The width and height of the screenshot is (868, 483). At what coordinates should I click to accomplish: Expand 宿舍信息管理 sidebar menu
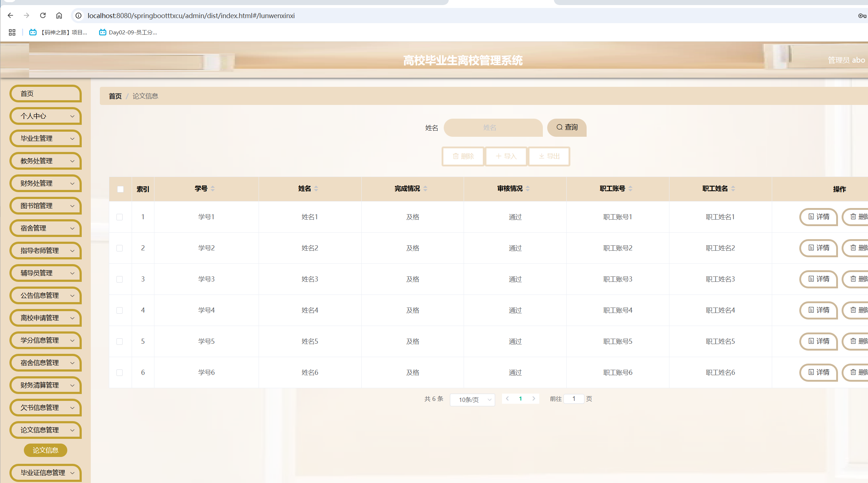(x=46, y=363)
